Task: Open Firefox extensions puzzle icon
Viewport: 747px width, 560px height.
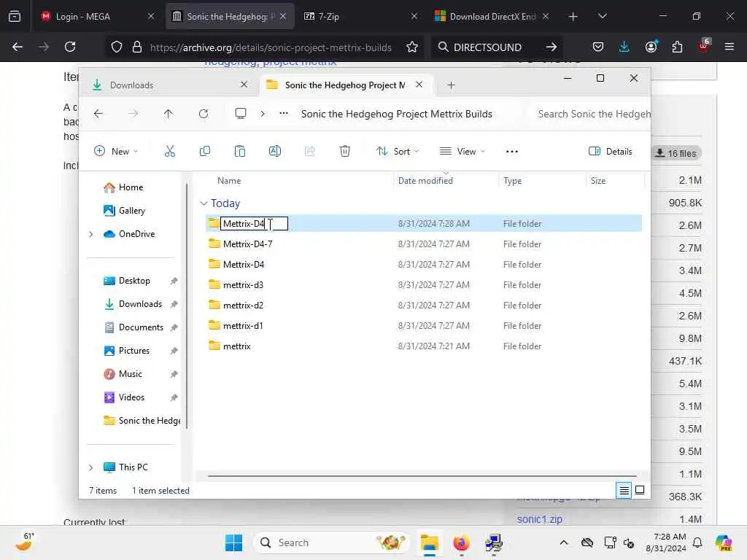Action: pyautogui.click(x=677, y=47)
